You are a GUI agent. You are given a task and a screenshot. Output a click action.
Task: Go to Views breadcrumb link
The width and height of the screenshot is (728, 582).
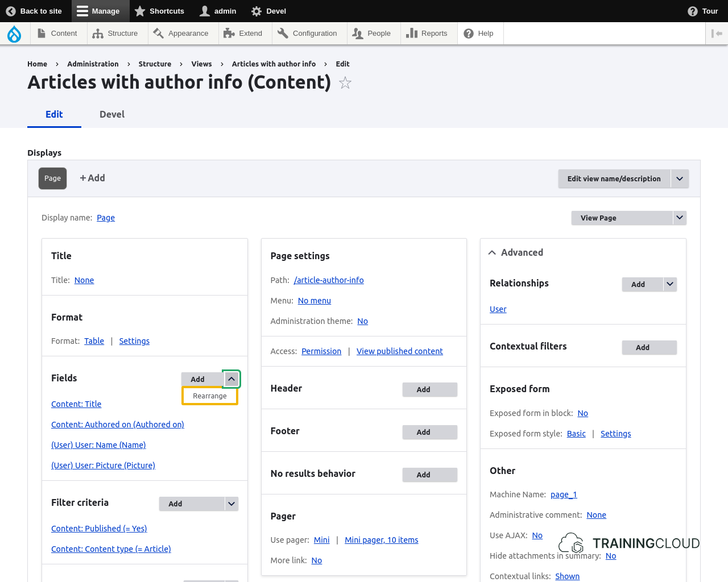(201, 64)
